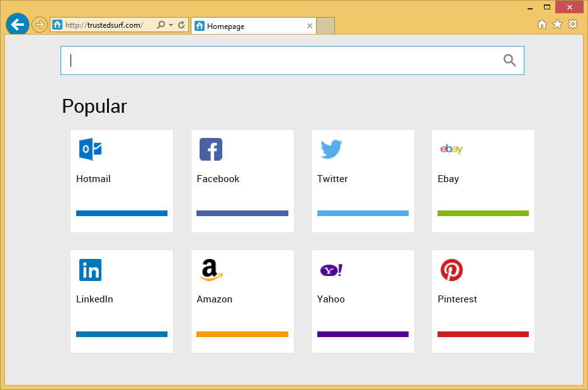Focus the page search box
Viewport: 588px width, 390px height.
[x=292, y=60]
